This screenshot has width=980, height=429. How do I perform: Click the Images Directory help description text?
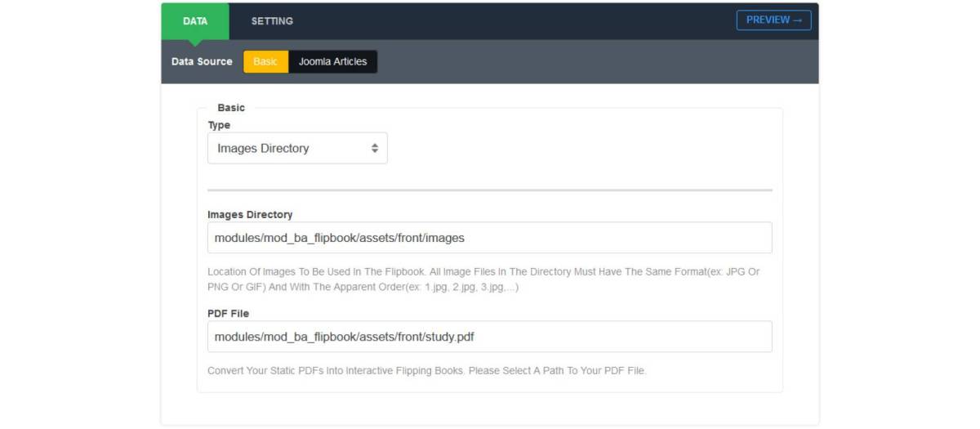pos(483,279)
